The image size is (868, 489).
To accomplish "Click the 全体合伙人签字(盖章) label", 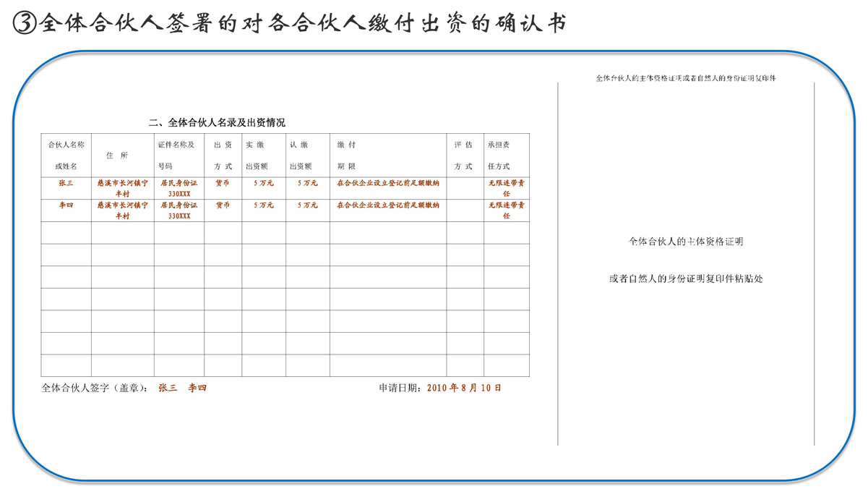I will tap(95, 388).
